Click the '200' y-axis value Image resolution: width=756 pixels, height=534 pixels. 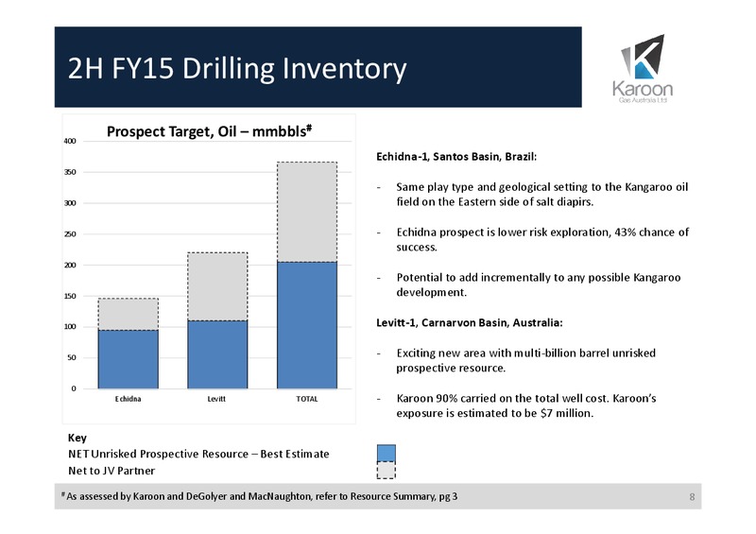point(70,265)
